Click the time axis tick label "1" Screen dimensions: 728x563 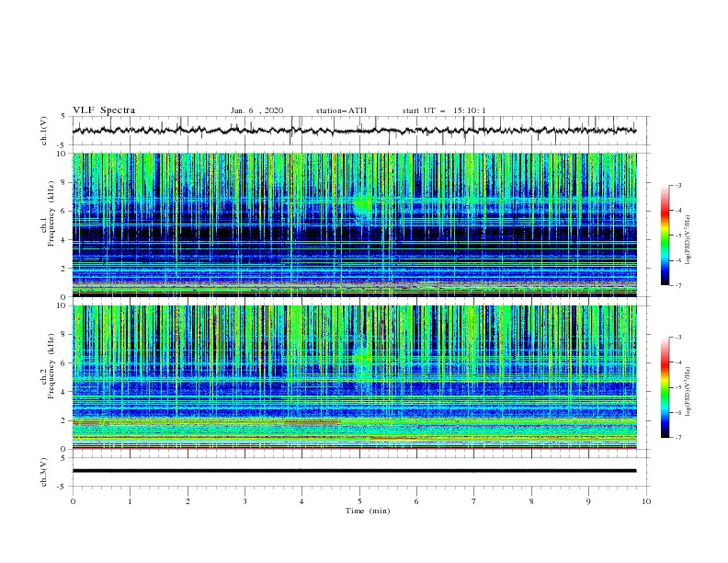[130, 501]
